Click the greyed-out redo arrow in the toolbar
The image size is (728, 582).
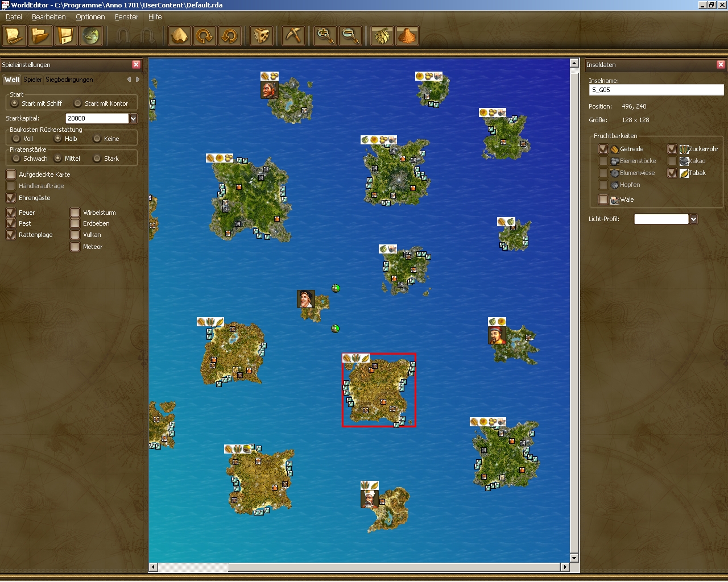tap(147, 36)
